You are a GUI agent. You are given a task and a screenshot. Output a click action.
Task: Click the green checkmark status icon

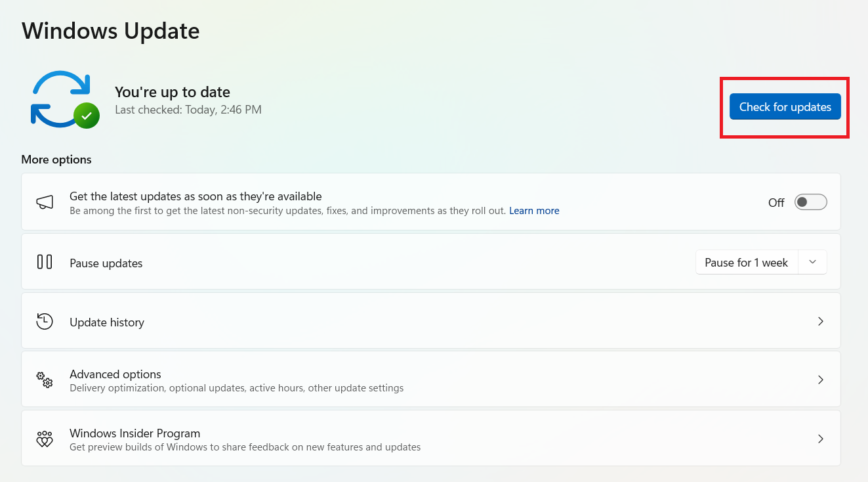tap(86, 116)
